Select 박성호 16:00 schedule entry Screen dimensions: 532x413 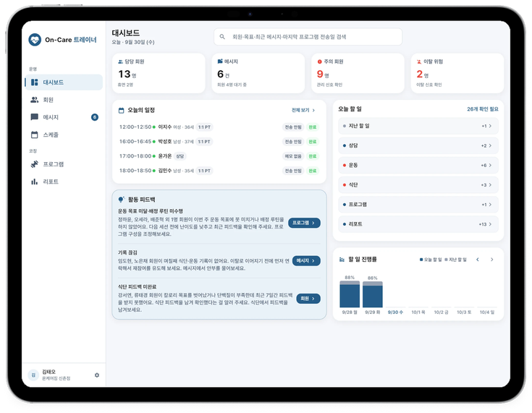pyautogui.click(x=219, y=142)
